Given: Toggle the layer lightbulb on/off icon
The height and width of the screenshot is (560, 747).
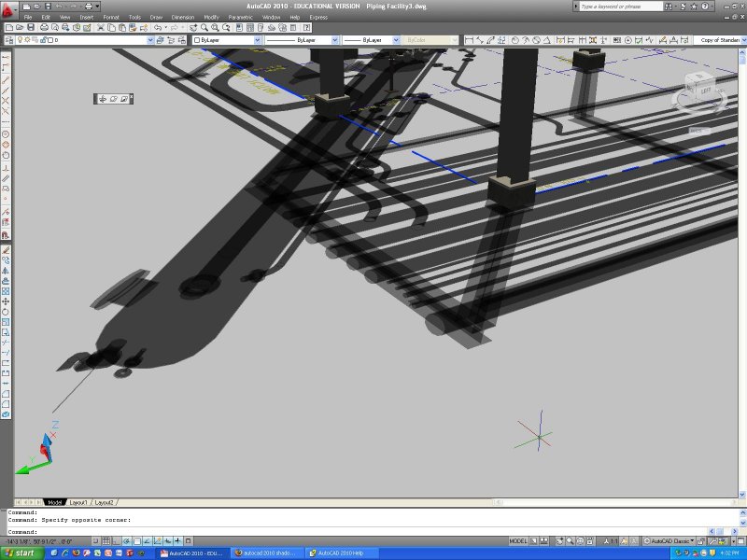Looking at the screenshot, I should coord(21,41).
